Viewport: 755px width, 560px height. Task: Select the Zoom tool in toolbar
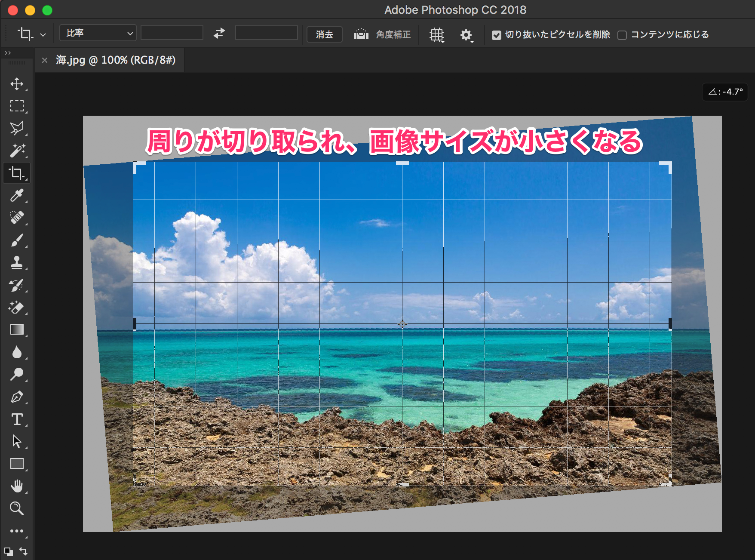[17, 508]
